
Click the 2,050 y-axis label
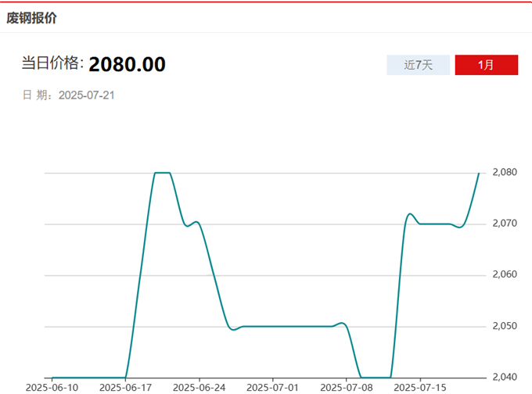click(x=505, y=326)
